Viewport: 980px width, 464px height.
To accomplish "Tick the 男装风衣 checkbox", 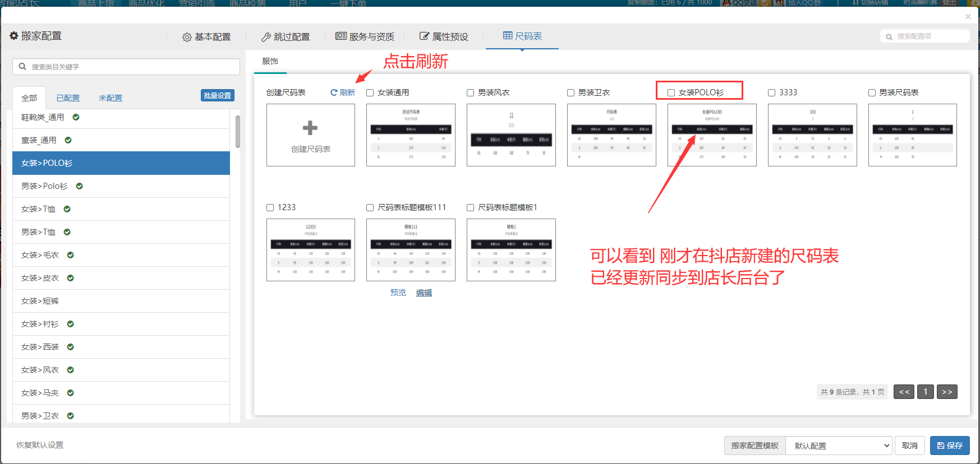I will pos(471,92).
